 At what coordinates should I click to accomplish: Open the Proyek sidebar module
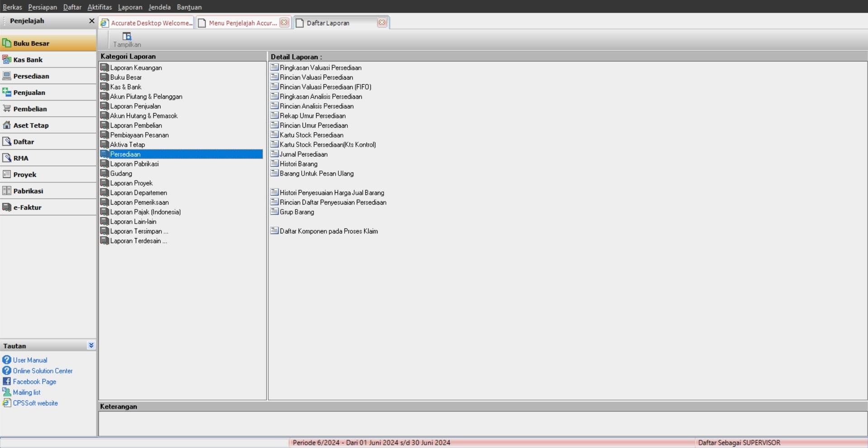[x=24, y=175]
